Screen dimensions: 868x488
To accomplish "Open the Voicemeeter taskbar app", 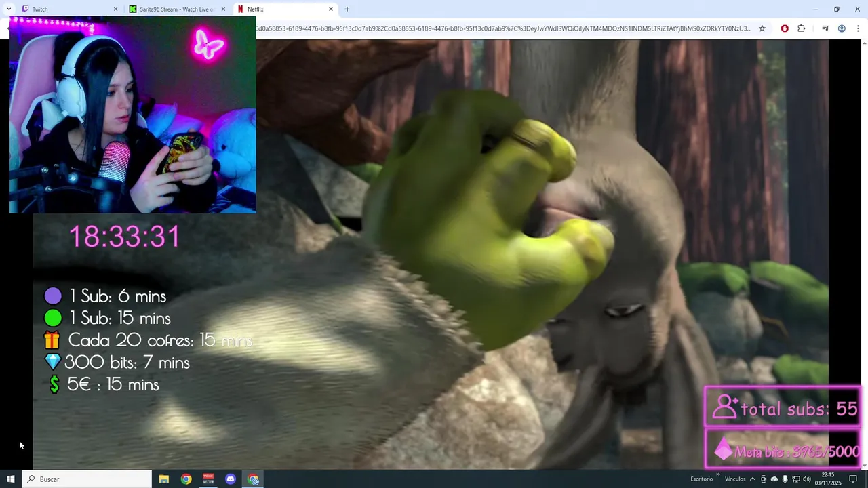I will click(x=208, y=479).
